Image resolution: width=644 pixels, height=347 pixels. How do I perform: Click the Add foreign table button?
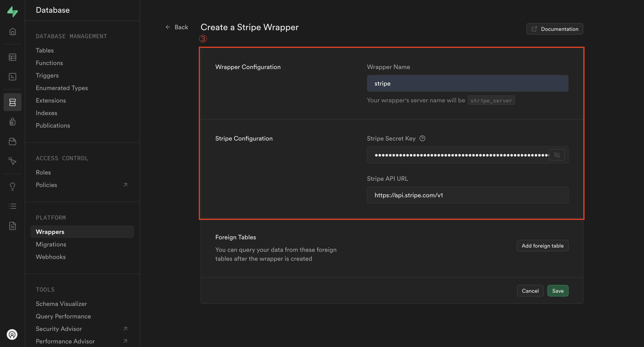pyautogui.click(x=542, y=246)
